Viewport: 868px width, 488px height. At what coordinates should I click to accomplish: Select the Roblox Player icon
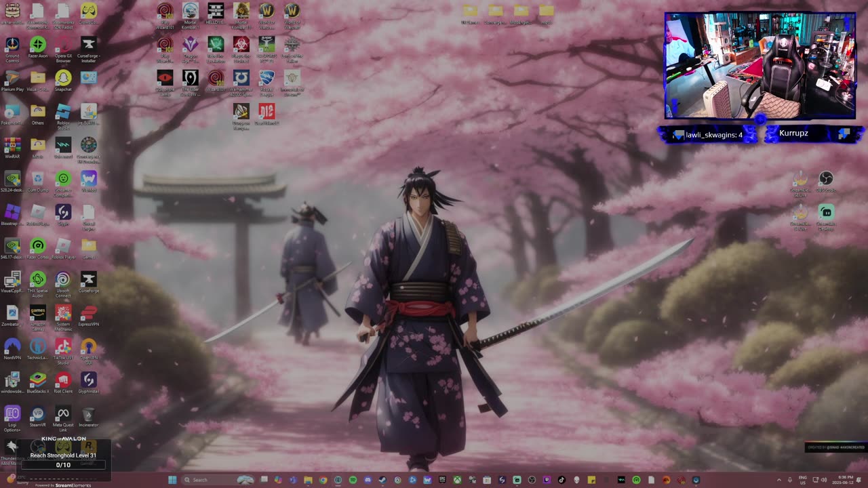pos(63,248)
